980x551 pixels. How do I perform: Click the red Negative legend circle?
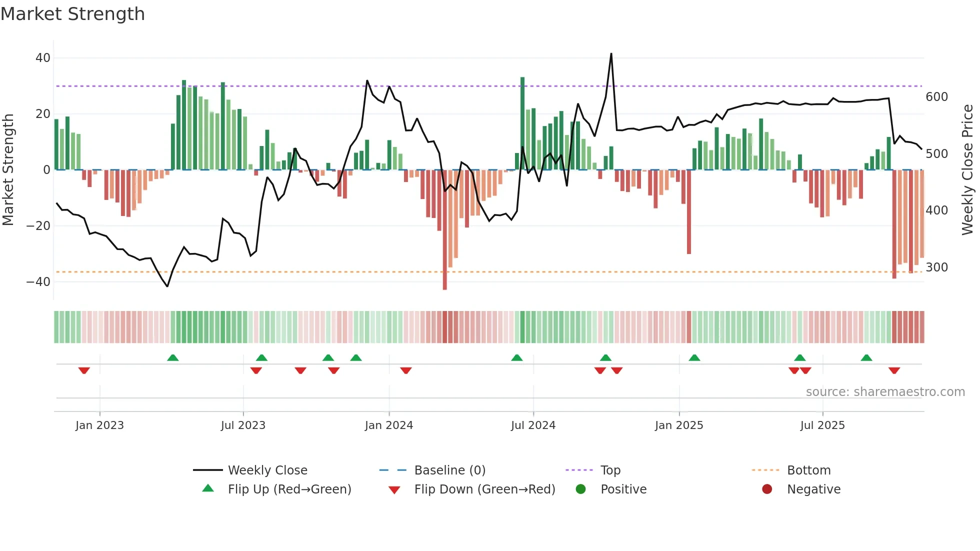click(767, 489)
